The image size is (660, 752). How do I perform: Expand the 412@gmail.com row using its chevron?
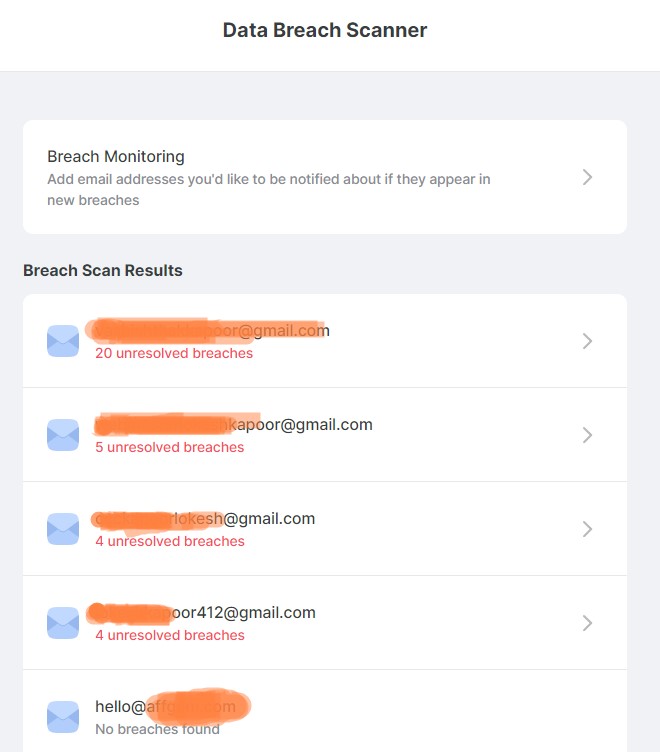tap(587, 623)
